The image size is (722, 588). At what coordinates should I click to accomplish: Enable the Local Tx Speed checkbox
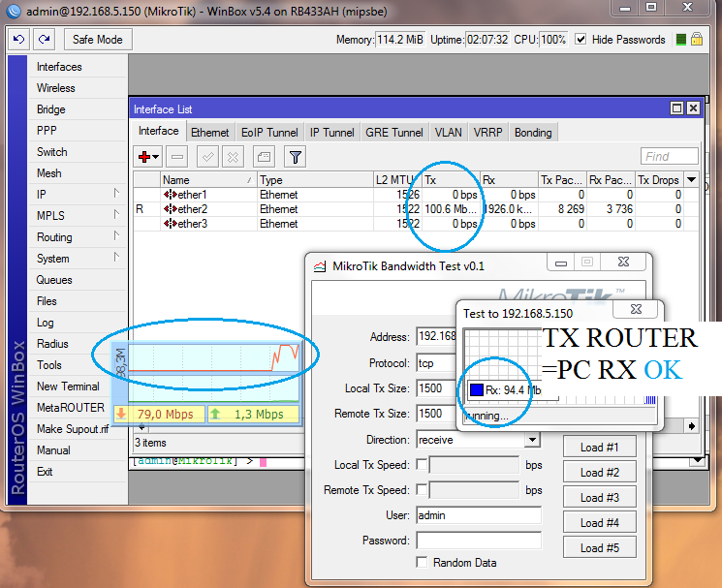click(422, 464)
